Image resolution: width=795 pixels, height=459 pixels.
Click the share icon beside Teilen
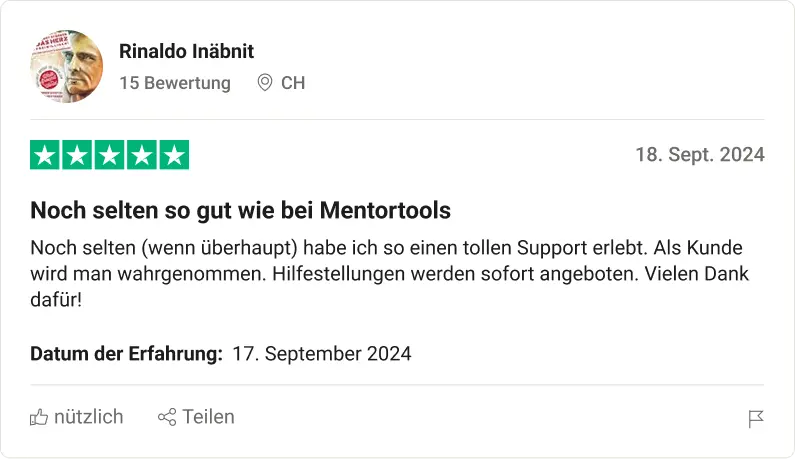click(167, 417)
